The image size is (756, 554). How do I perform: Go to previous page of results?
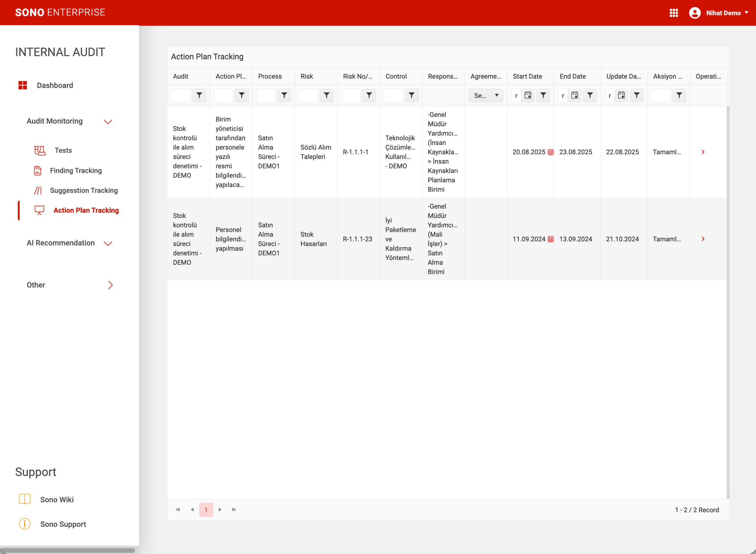[192, 509]
